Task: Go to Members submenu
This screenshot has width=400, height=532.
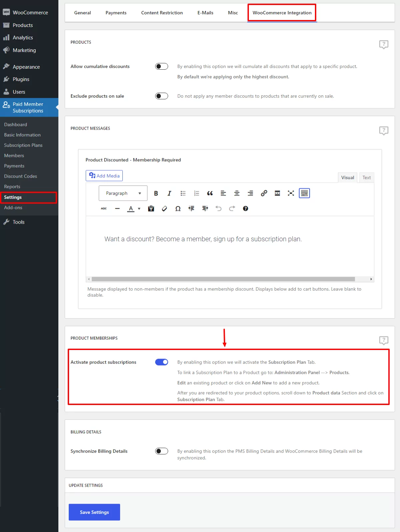Action: [x=14, y=155]
